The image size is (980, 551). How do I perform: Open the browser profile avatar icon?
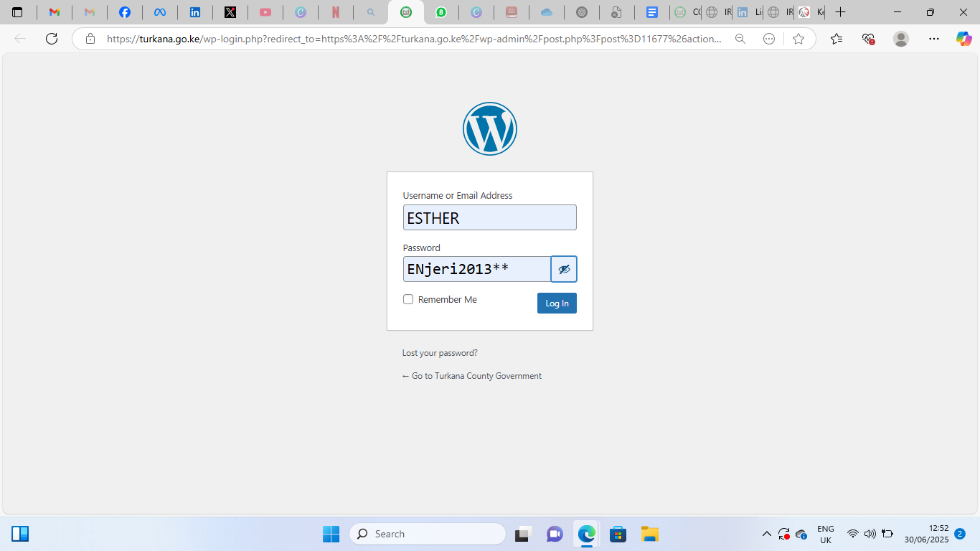901,39
